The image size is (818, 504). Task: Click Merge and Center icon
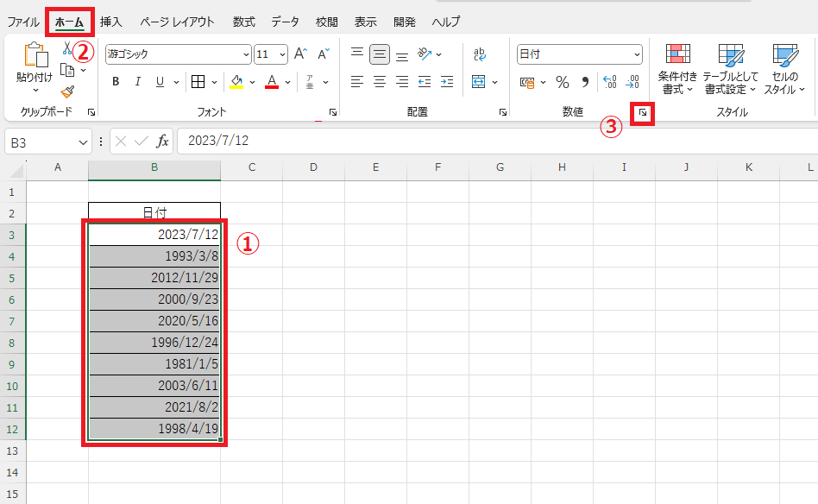[478, 82]
